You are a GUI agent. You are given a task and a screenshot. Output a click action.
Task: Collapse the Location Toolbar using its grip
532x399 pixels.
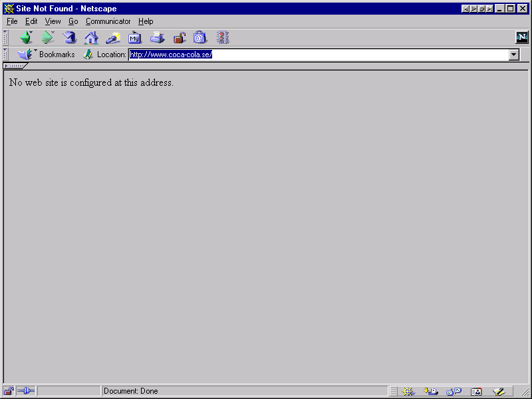click(5, 55)
